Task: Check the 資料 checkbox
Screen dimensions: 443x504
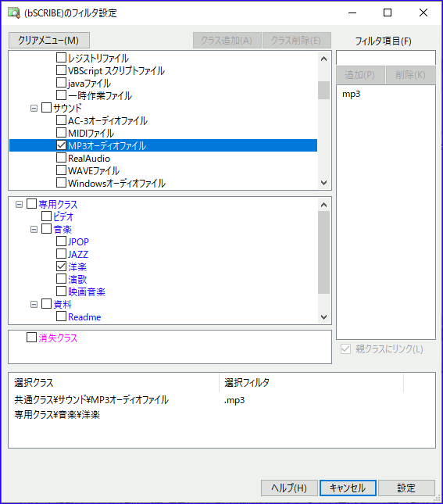Action: tap(46, 304)
